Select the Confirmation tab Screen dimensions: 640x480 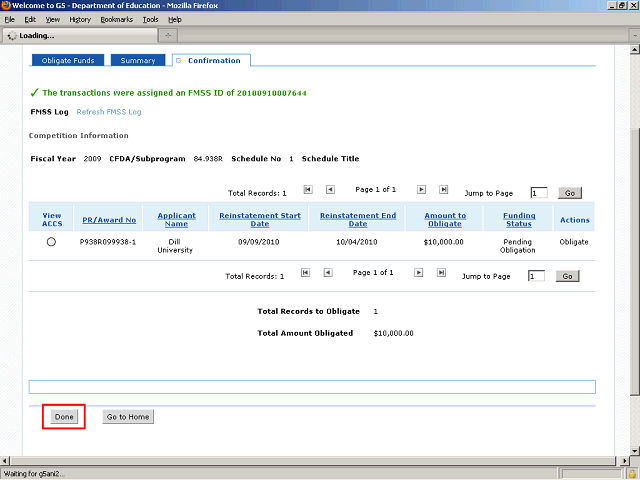[211, 60]
